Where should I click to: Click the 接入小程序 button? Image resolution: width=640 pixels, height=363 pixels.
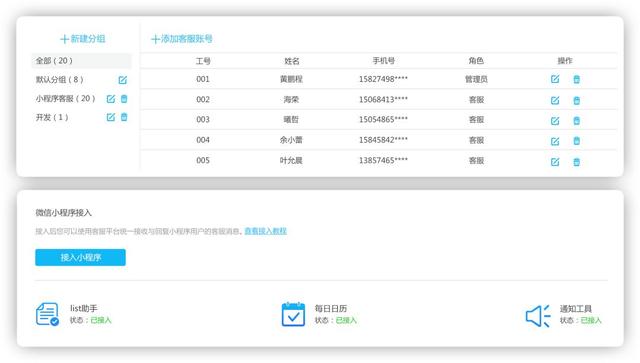(80, 257)
